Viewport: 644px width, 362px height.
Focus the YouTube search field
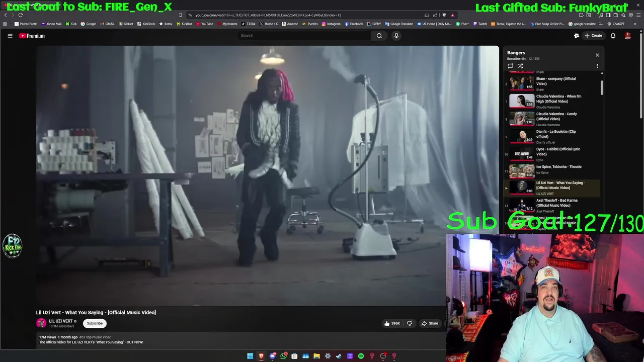click(x=304, y=36)
